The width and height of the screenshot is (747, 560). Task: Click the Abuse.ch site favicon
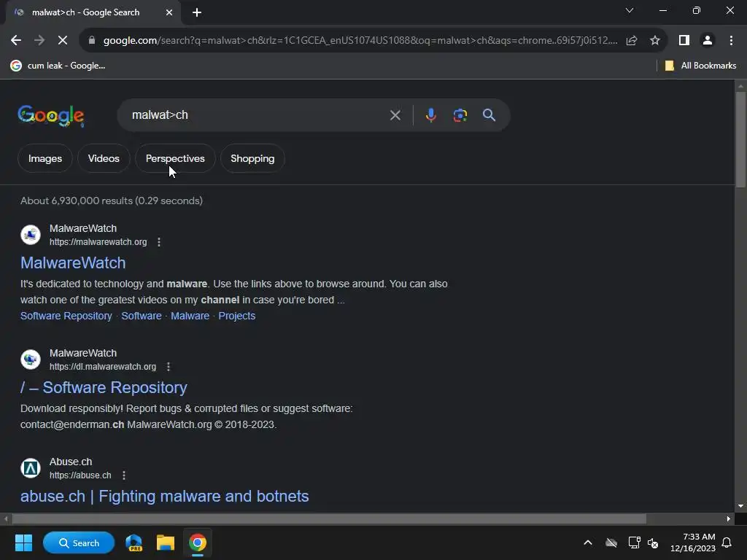pyautogui.click(x=31, y=468)
